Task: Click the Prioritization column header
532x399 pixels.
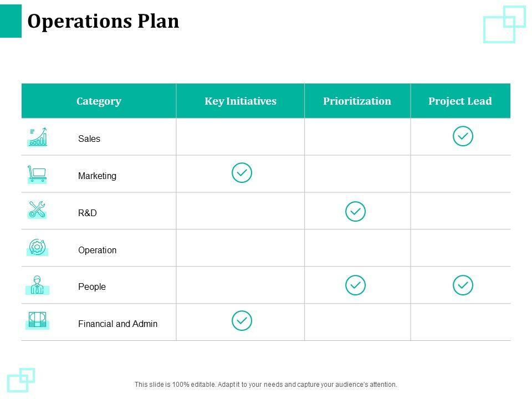Action: 357,101
